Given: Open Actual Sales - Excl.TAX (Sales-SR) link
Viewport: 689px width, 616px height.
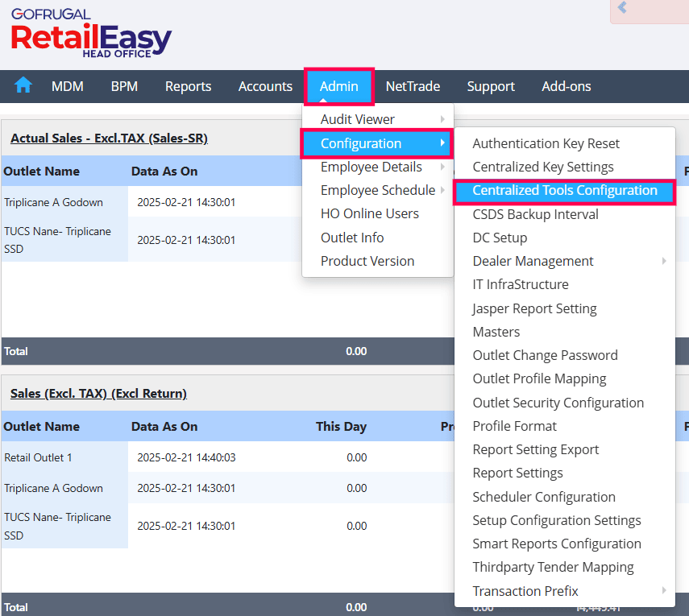Looking at the screenshot, I should click(109, 138).
